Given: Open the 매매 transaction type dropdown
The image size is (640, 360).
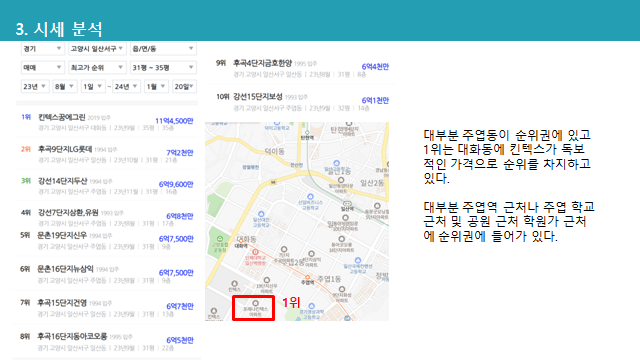Looking at the screenshot, I should pyautogui.click(x=42, y=67).
